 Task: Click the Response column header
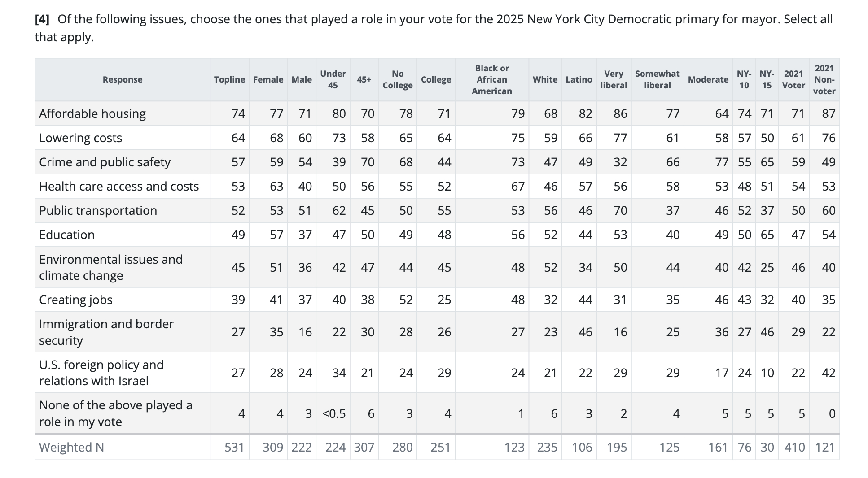coord(122,79)
